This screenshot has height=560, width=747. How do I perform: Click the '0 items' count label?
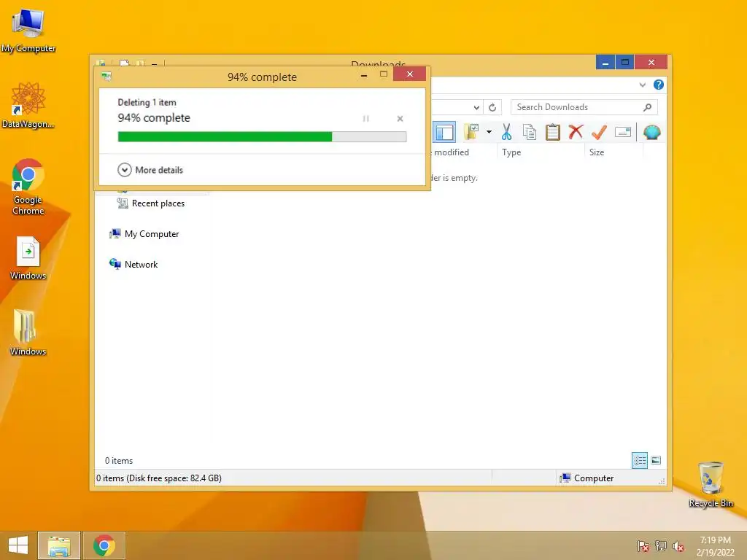coord(119,461)
